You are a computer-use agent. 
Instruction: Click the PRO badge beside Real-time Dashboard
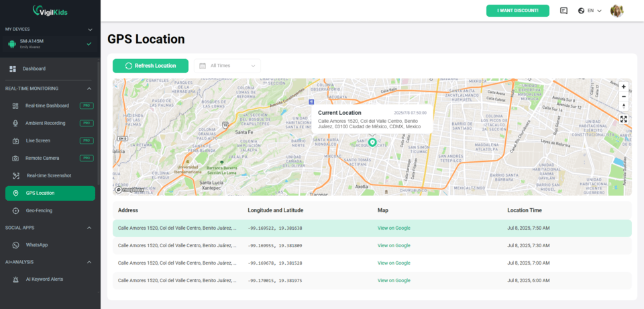pyautogui.click(x=87, y=105)
